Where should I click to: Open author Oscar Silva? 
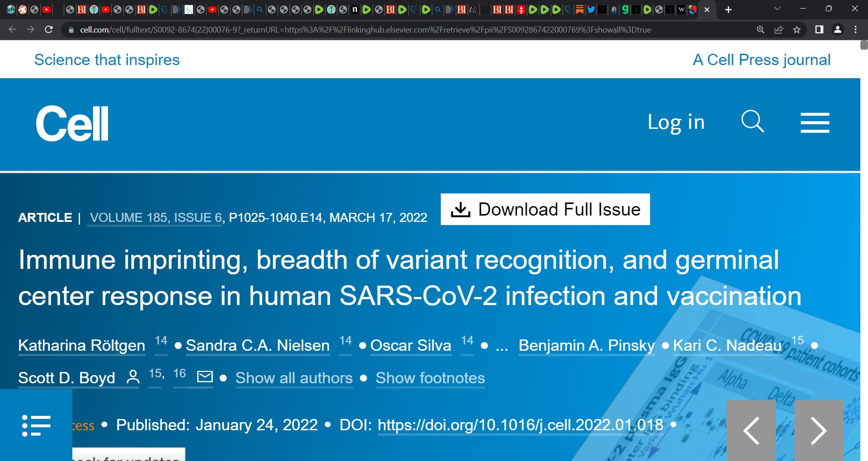(410, 345)
